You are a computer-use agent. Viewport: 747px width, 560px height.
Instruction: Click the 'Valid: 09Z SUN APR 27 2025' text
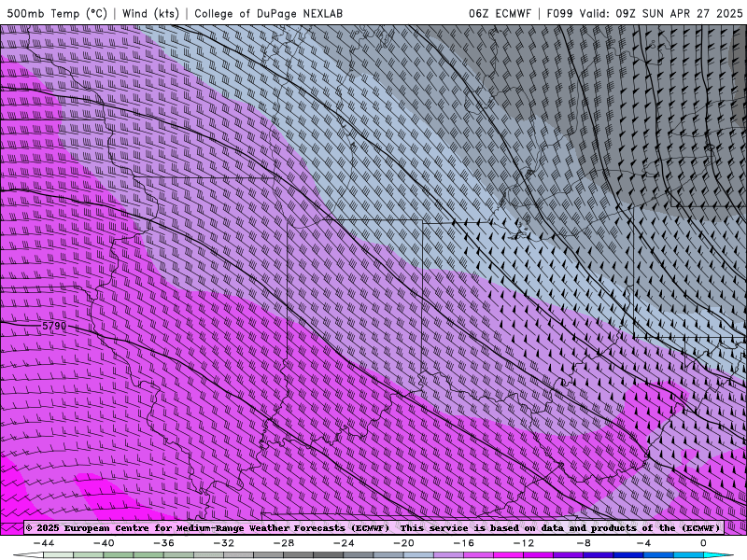click(x=661, y=13)
